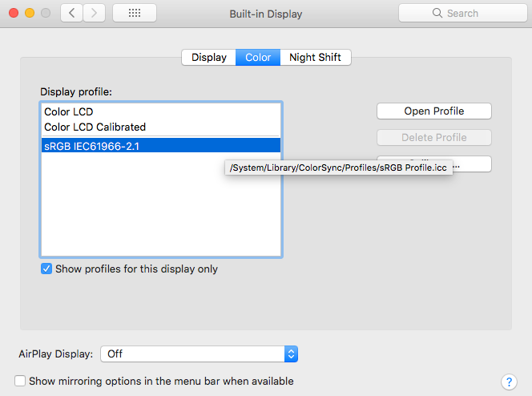532x396 pixels.
Task: Click the Delete Profile button
Action: point(433,137)
